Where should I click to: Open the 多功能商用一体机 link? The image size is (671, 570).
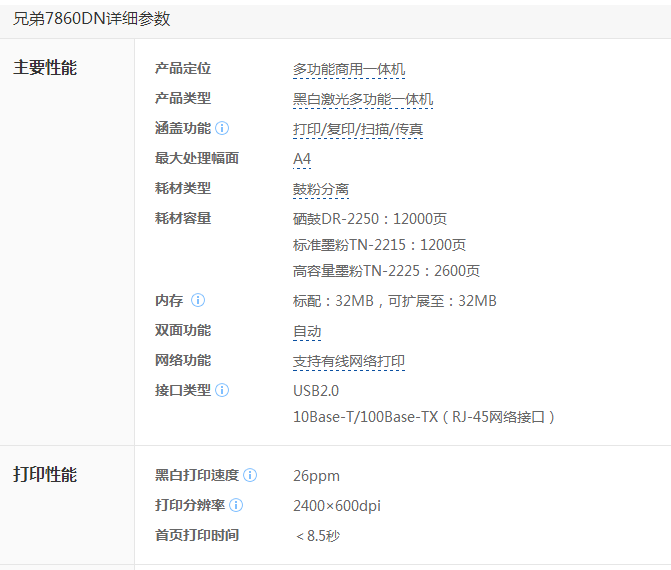click(x=349, y=69)
